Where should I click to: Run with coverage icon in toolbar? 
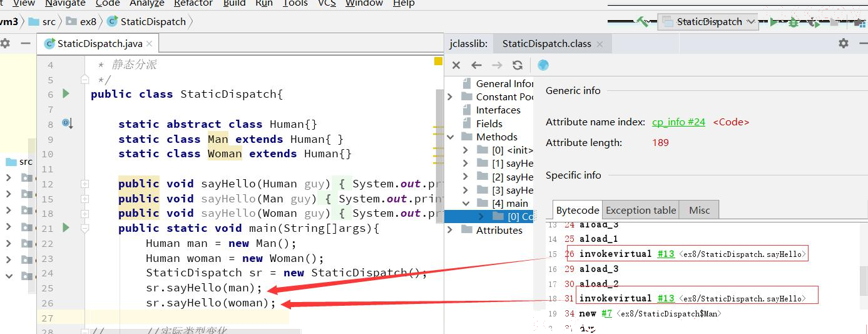point(814,22)
